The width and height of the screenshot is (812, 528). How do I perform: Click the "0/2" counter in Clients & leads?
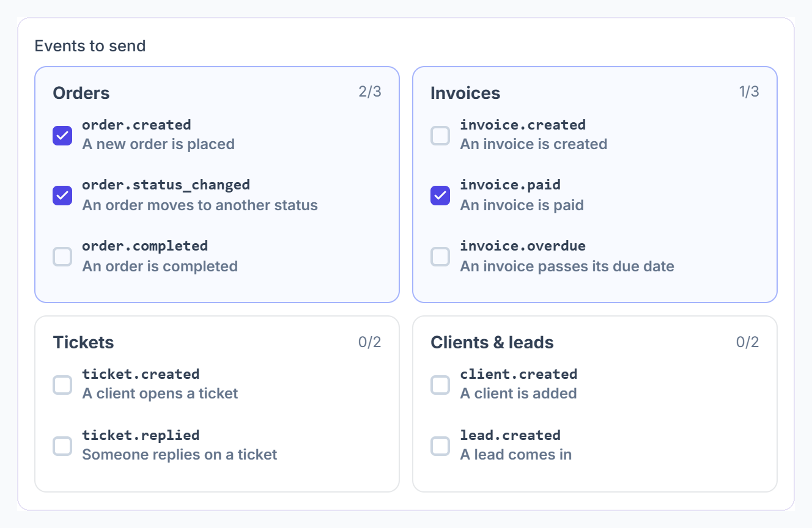748,342
